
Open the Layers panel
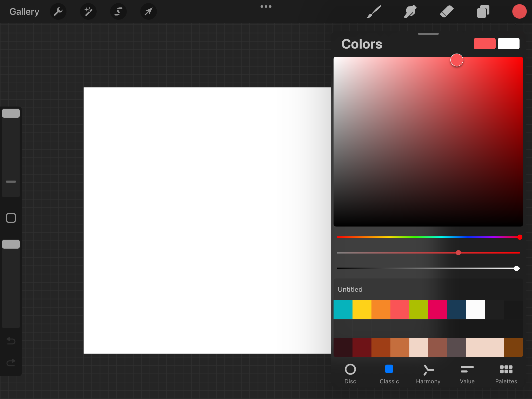(x=483, y=11)
